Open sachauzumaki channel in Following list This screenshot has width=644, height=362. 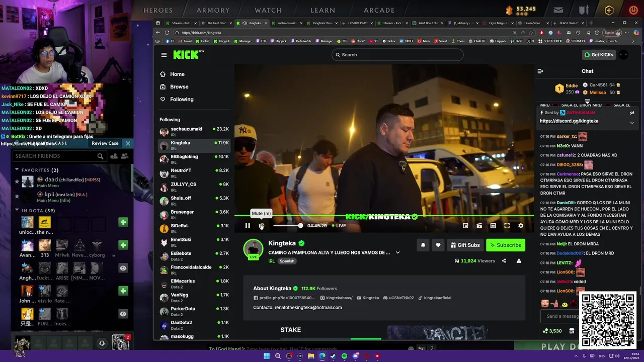194,132
